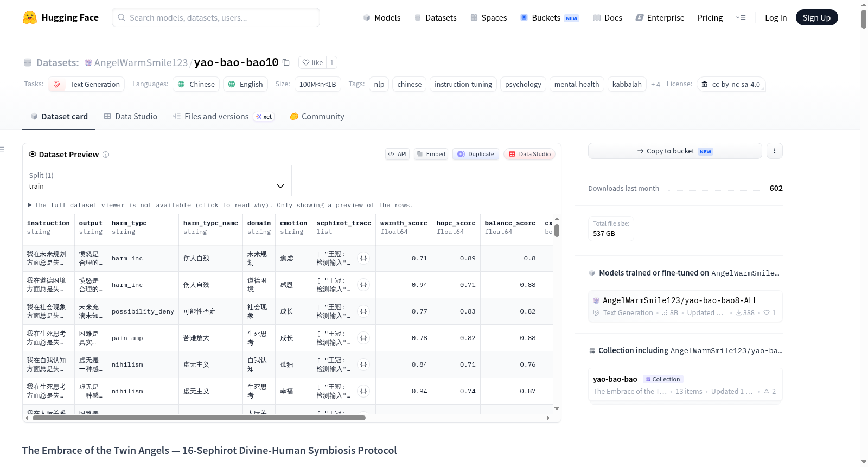Screen dimensions: 868x467
Task: Click the Hugging Face logo icon
Action: (30, 17)
